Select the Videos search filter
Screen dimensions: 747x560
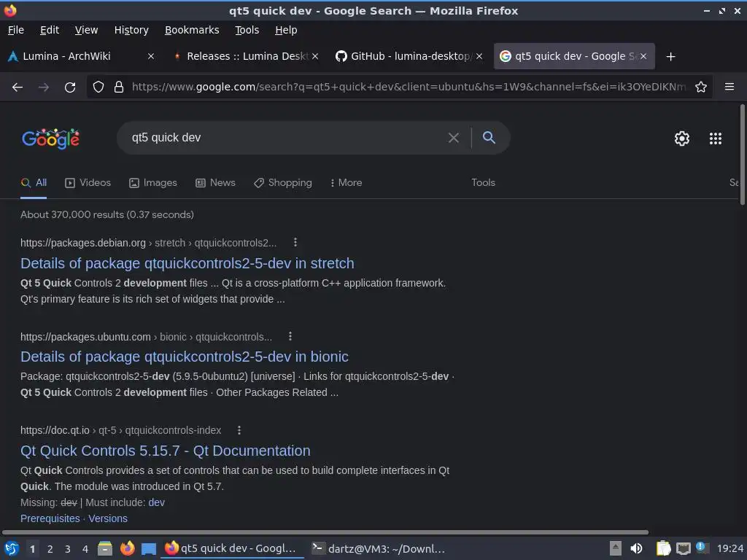pyautogui.click(x=88, y=183)
